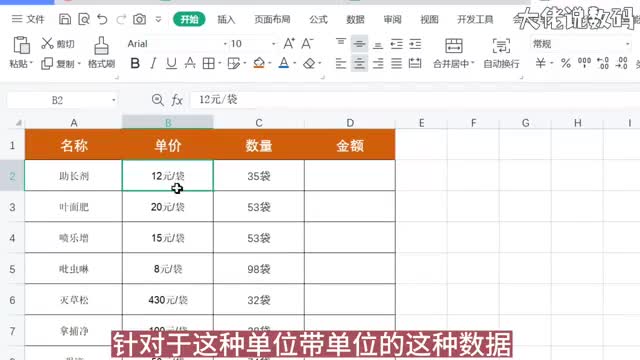The height and width of the screenshot is (360, 640).
Task: Toggle Strikethrough formatting
Action: tap(190, 63)
